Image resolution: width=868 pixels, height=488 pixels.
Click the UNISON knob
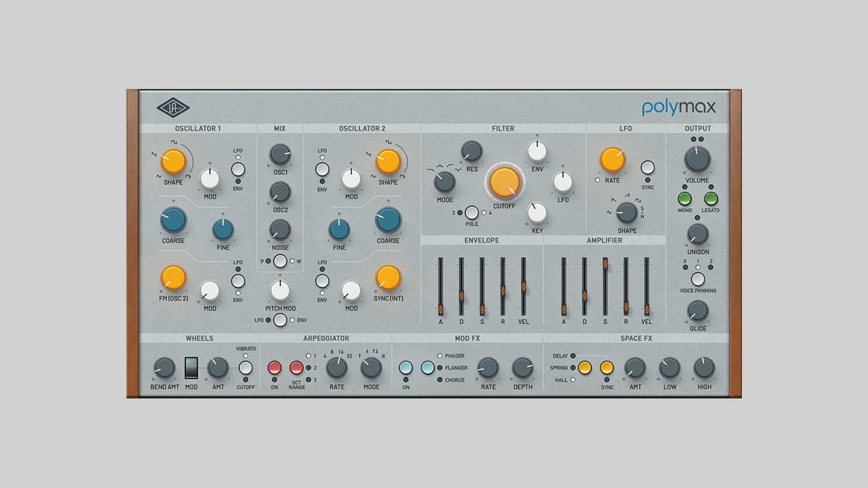tap(698, 235)
